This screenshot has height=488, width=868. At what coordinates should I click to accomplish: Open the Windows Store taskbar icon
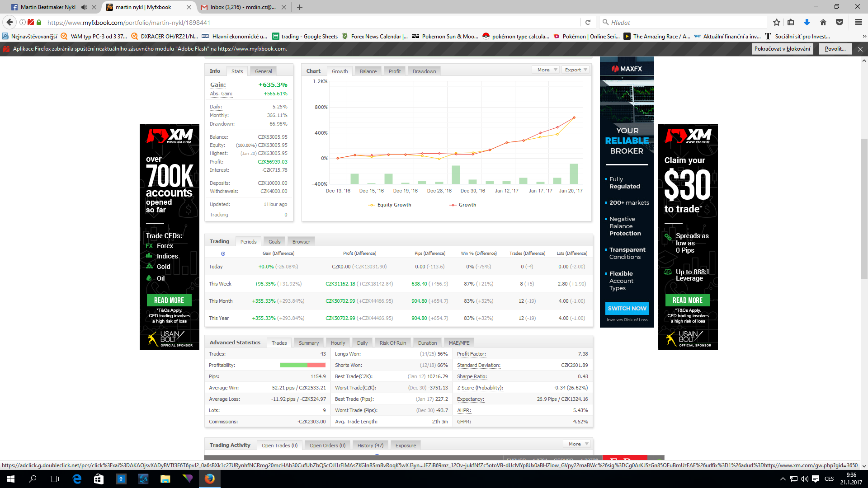point(99,479)
